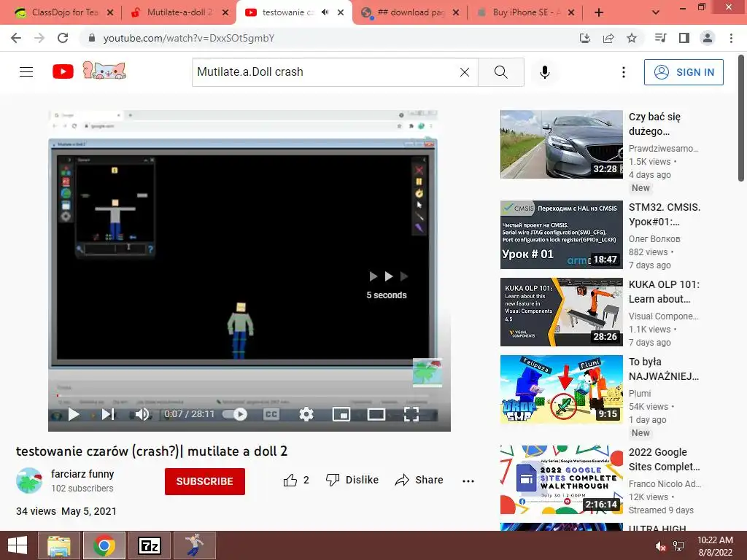The width and height of the screenshot is (747, 560).
Task: Open To była NAJWAŻNIEJ video title
Action: (x=664, y=369)
